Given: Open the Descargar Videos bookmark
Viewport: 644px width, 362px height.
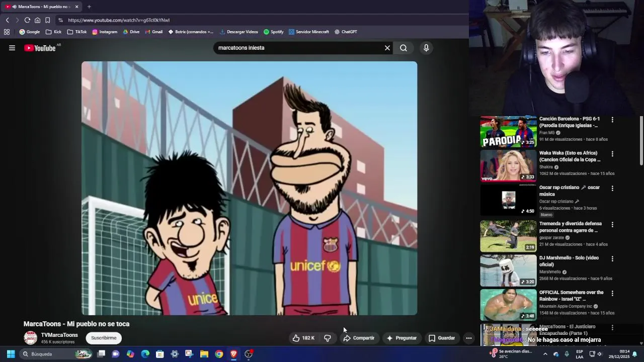Looking at the screenshot, I should (239, 32).
